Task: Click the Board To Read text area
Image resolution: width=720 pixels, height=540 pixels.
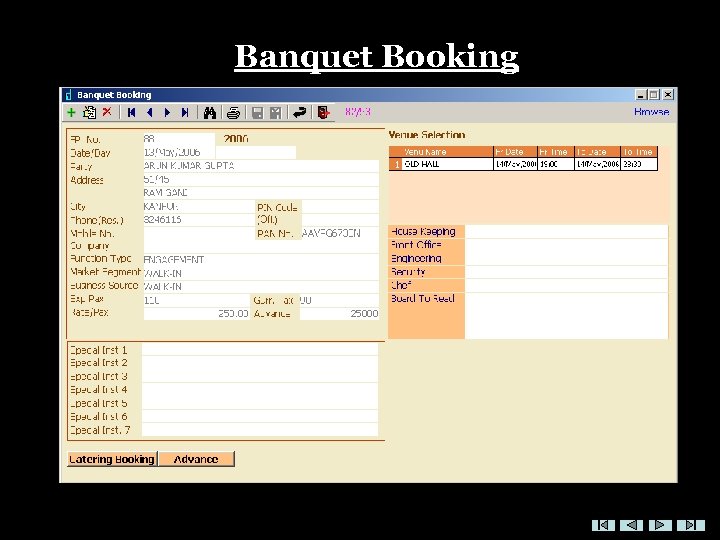Action: [x=566, y=316]
